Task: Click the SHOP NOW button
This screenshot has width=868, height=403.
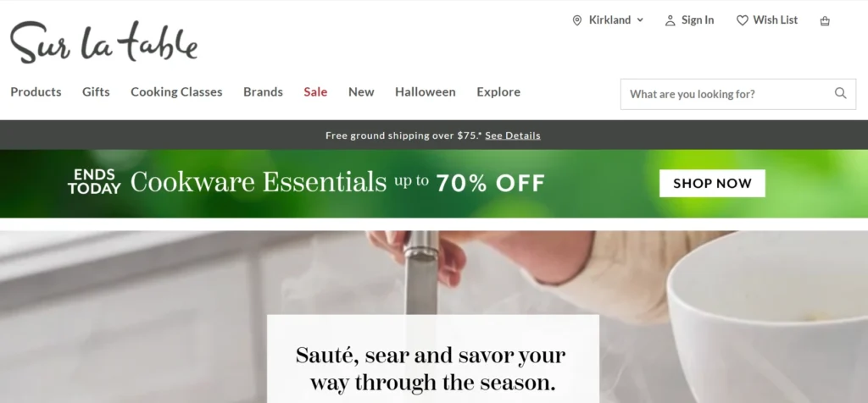Action: click(x=712, y=184)
